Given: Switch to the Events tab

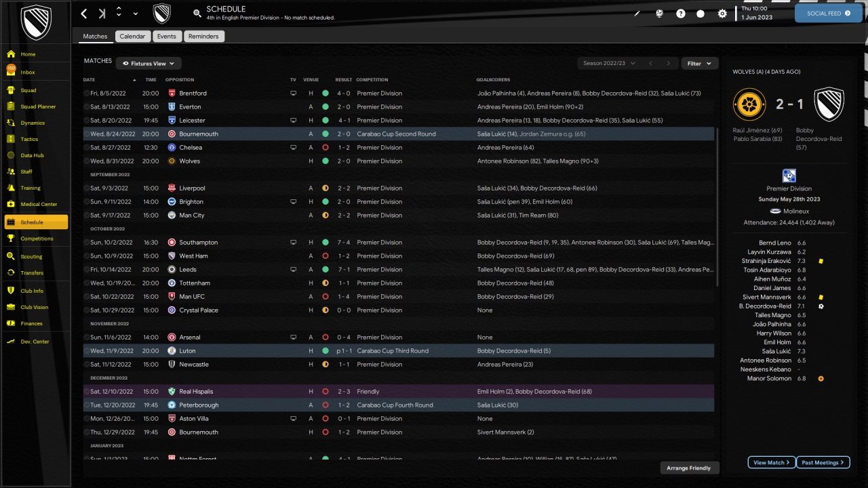Looking at the screenshot, I should tap(166, 37).
